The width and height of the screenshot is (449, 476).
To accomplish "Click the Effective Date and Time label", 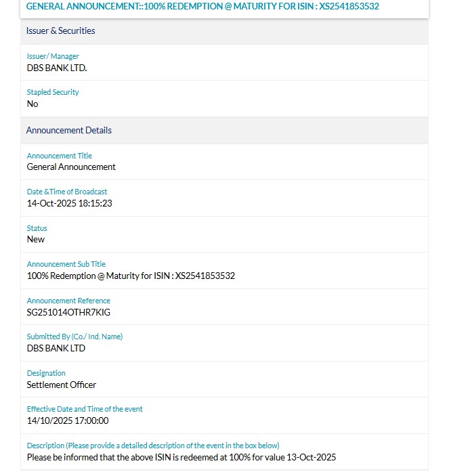I will click(x=85, y=409).
